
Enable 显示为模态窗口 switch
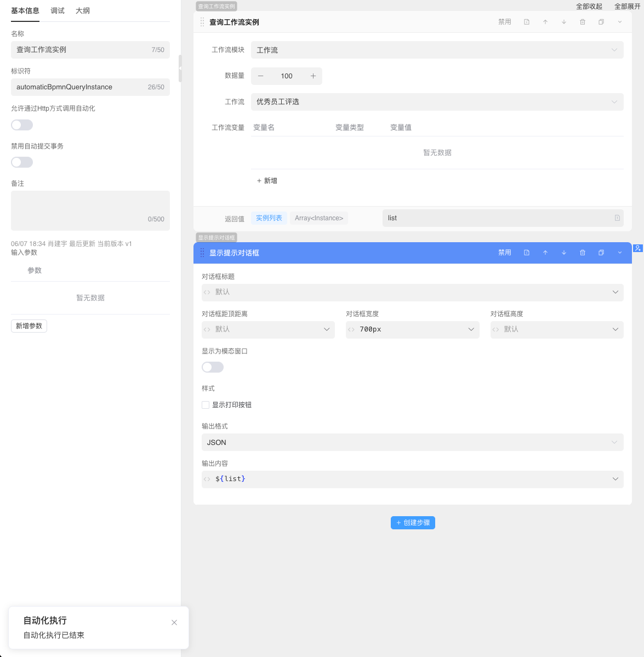click(213, 367)
